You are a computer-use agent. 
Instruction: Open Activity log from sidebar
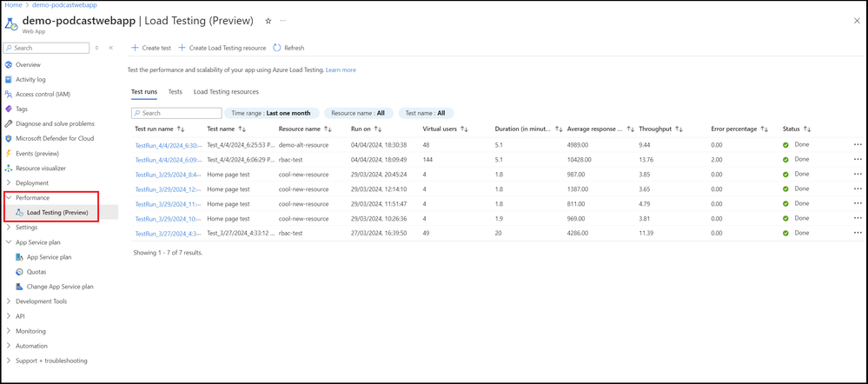point(30,80)
